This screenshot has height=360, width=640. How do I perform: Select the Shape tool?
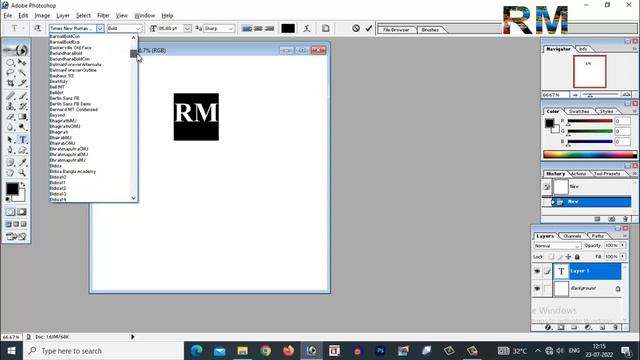[x=22, y=150]
